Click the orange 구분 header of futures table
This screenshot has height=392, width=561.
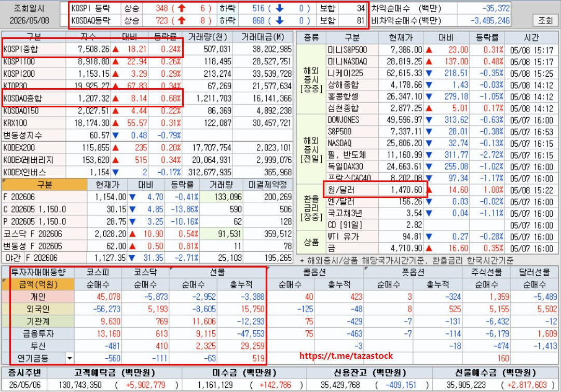point(44,185)
